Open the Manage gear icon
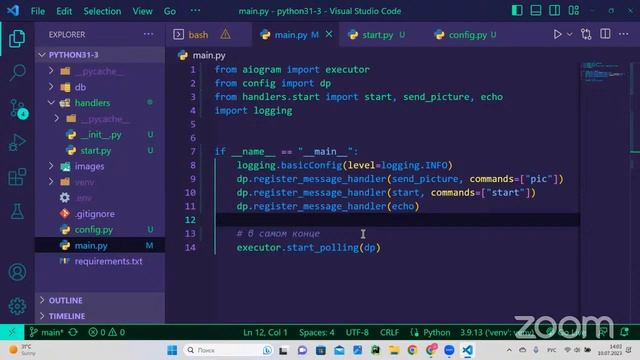 (18, 306)
